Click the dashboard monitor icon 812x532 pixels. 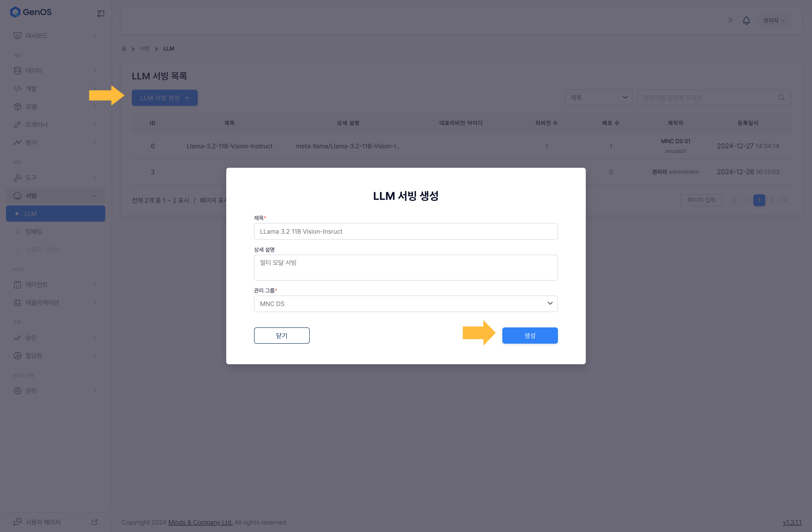(x=17, y=36)
